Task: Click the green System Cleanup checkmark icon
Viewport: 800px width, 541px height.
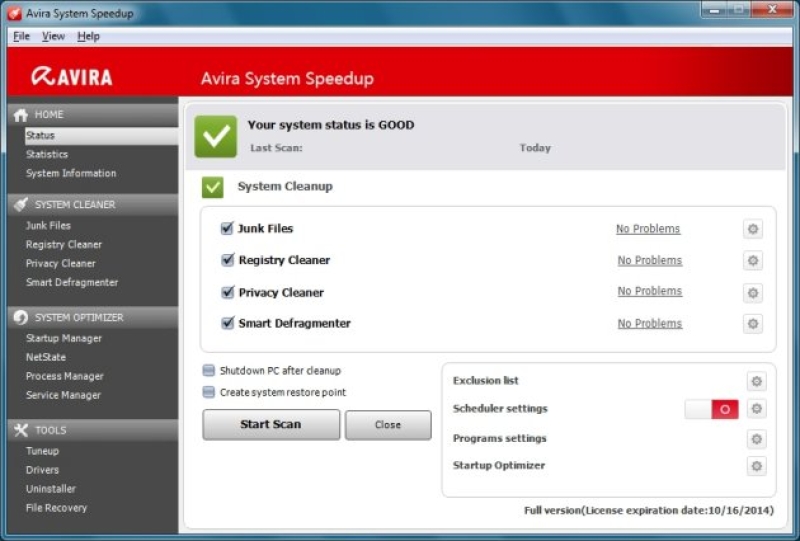Action: tap(212, 187)
